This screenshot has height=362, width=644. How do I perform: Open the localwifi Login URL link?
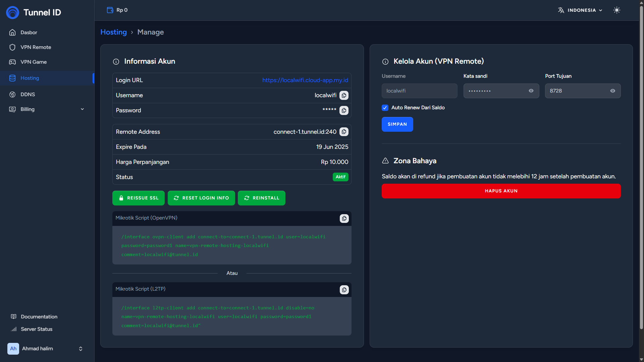tap(305, 80)
